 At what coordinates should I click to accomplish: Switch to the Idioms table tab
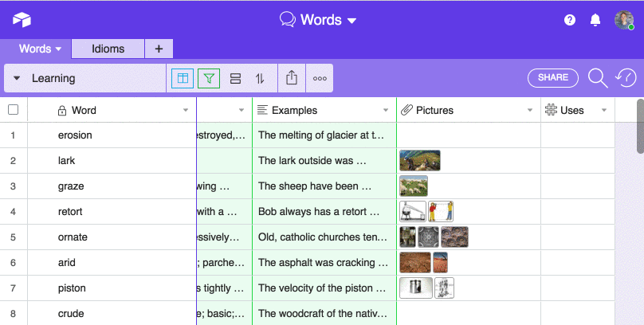pos(108,49)
